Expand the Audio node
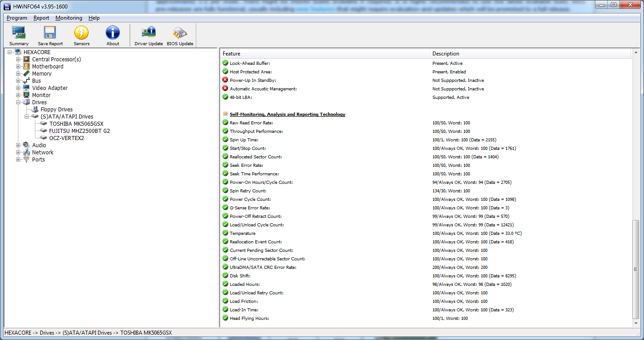Screen dimensions: 644x340 pos(18,145)
